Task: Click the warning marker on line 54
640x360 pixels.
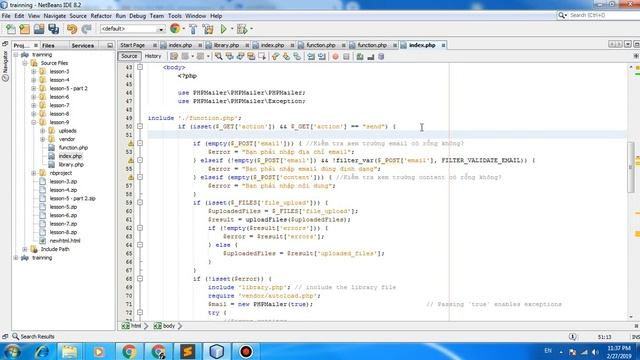Action: coord(131,160)
